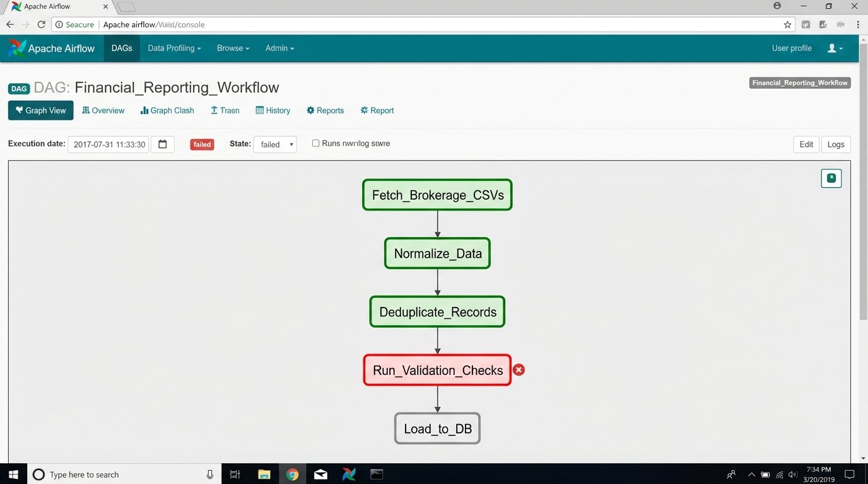868x484 pixels.
Task: Open the State dropdown showing failed
Action: (x=275, y=144)
